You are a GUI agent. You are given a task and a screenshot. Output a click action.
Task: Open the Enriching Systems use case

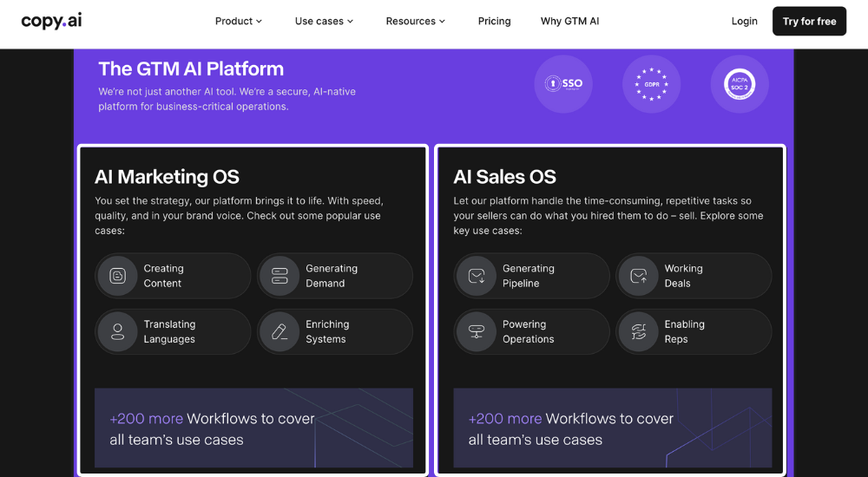click(x=335, y=331)
